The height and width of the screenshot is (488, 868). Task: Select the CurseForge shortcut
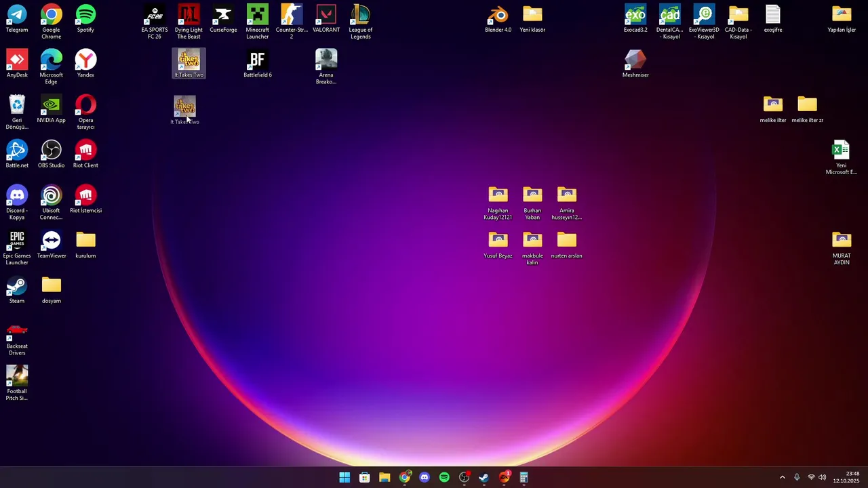click(x=223, y=18)
